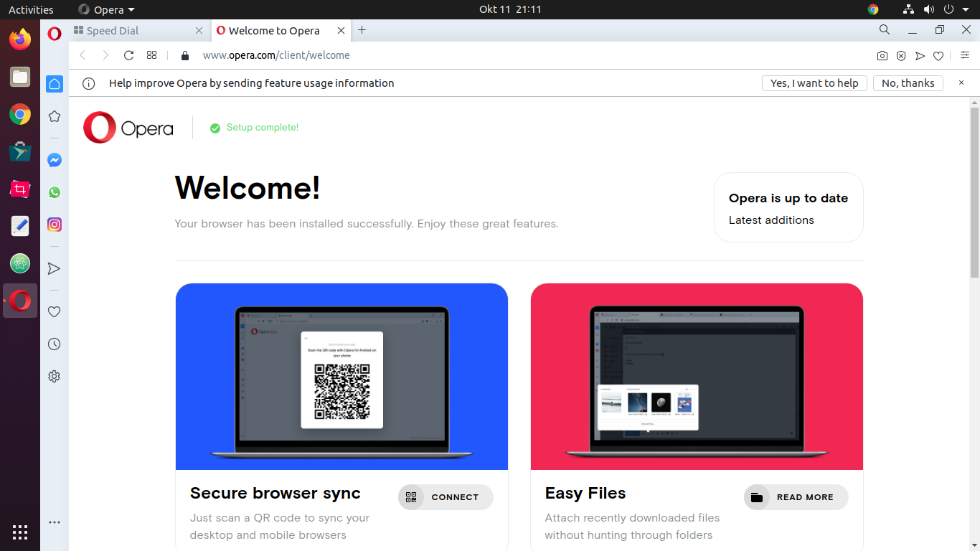
Task: Click the CONNECT button
Action: [x=446, y=497]
